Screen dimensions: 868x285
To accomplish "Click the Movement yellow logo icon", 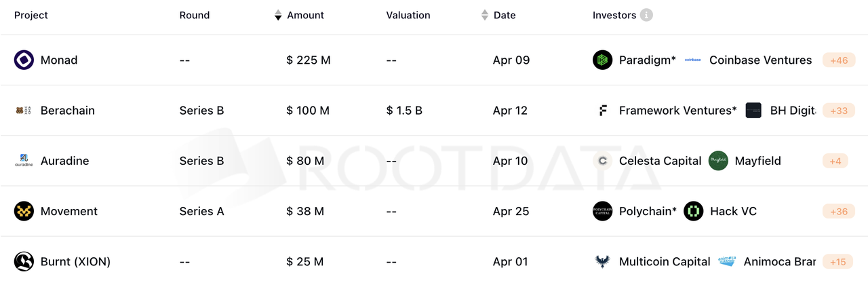I will [24, 211].
